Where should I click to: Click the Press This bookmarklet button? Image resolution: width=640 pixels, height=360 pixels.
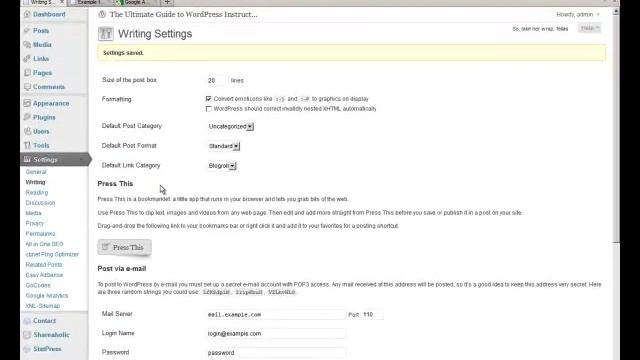tap(124, 247)
